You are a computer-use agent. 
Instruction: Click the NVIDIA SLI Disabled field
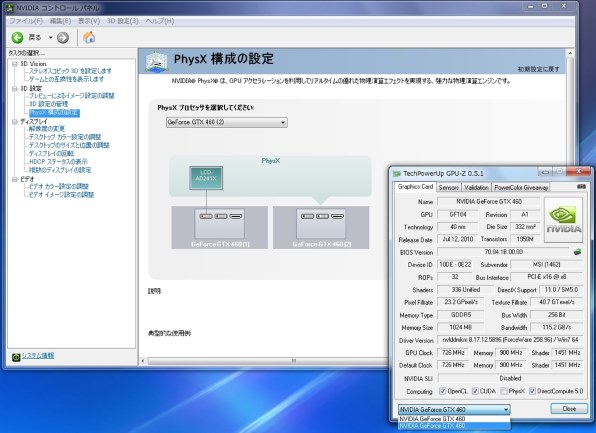click(x=510, y=378)
